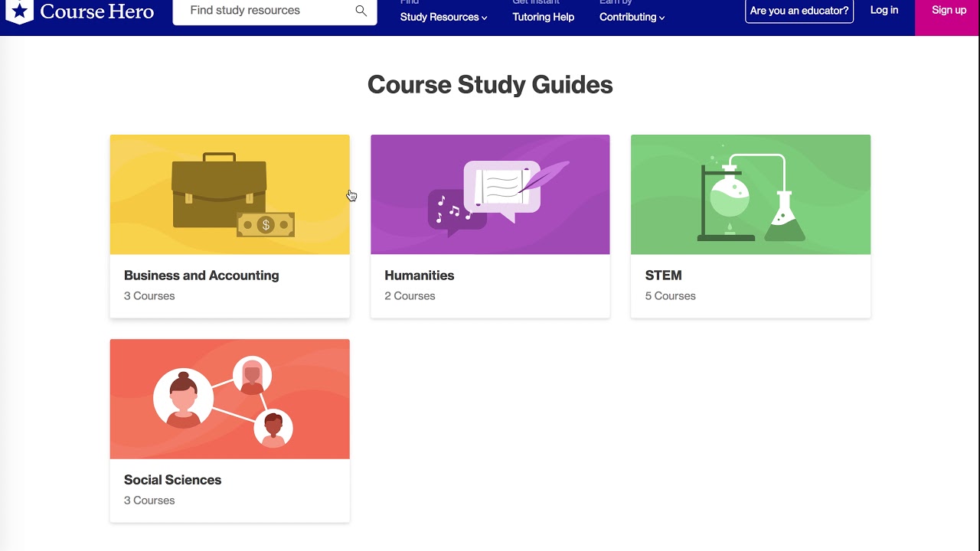Viewport: 980px width, 551px height.
Task: Open the STEM lab flask thumbnail
Action: tap(750, 194)
